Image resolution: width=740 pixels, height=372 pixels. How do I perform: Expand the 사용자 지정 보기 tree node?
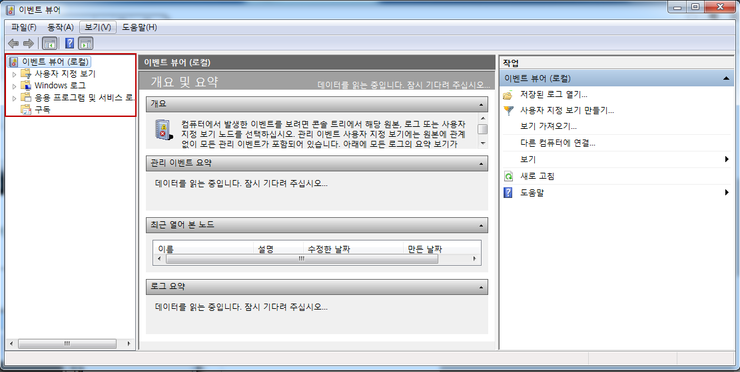pyautogui.click(x=14, y=74)
